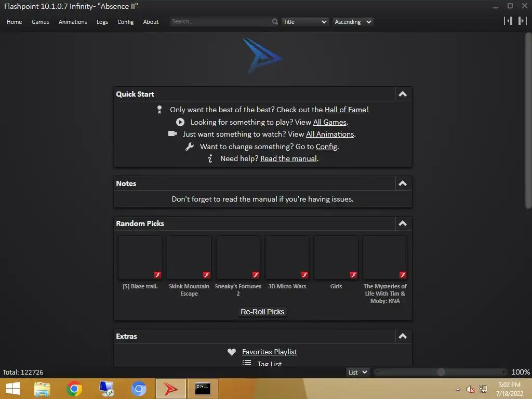Screen dimensions: 532x399
Task: Click Flash badge on Skink Mountain Escape
Action: 207,275
